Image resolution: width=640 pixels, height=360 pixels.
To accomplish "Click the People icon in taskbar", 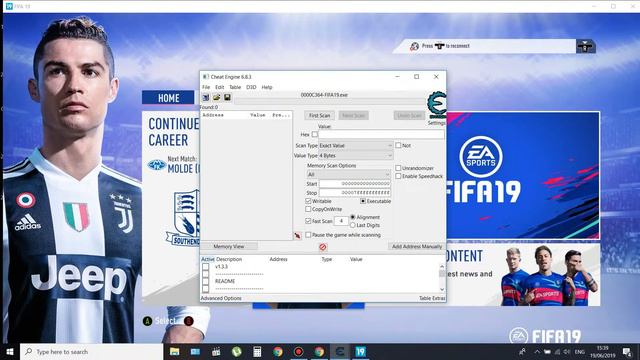I will 522,351.
